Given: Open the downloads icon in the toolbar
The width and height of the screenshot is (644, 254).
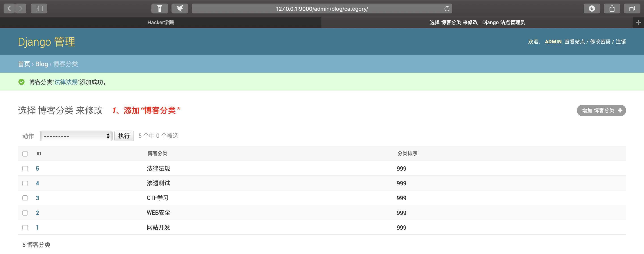Looking at the screenshot, I should click(x=592, y=8).
